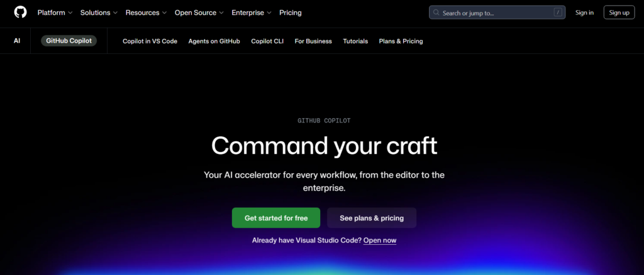The width and height of the screenshot is (644, 275).
Task: Open the Tutorials tab
Action: point(355,41)
